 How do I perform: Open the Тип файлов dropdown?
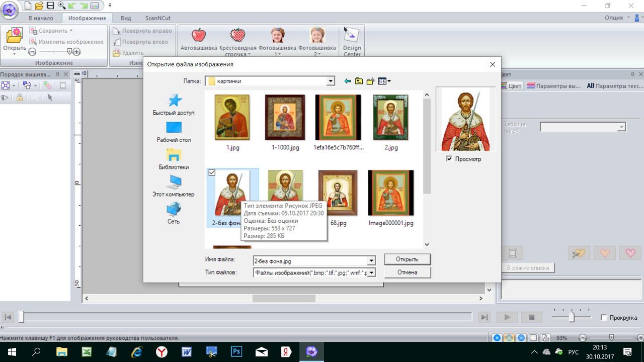pyautogui.click(x=371, y=273)
